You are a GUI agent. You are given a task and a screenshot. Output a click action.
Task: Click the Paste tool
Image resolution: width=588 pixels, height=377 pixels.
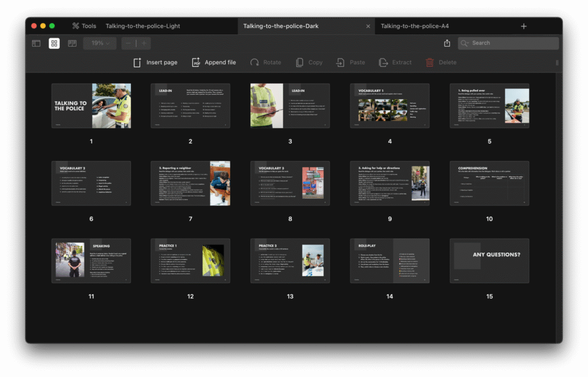pyautogui.click(x=350, y=63)
